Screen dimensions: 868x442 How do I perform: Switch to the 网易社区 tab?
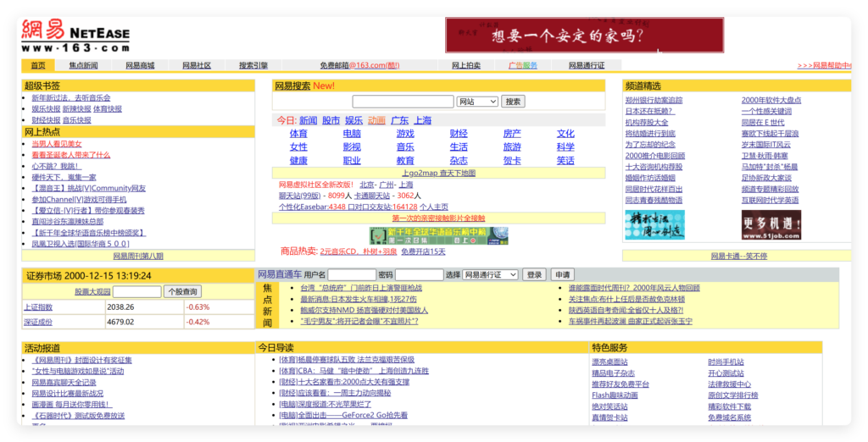[x=197, y=65]
